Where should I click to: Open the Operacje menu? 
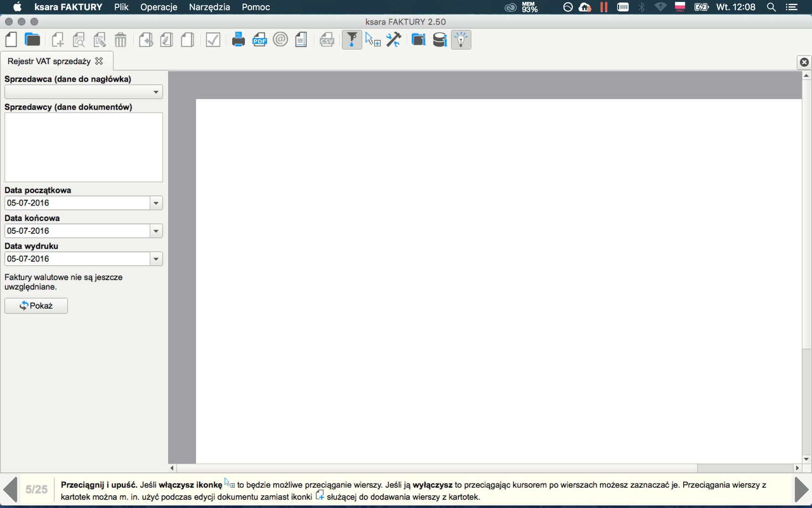[x=159, y=7]
